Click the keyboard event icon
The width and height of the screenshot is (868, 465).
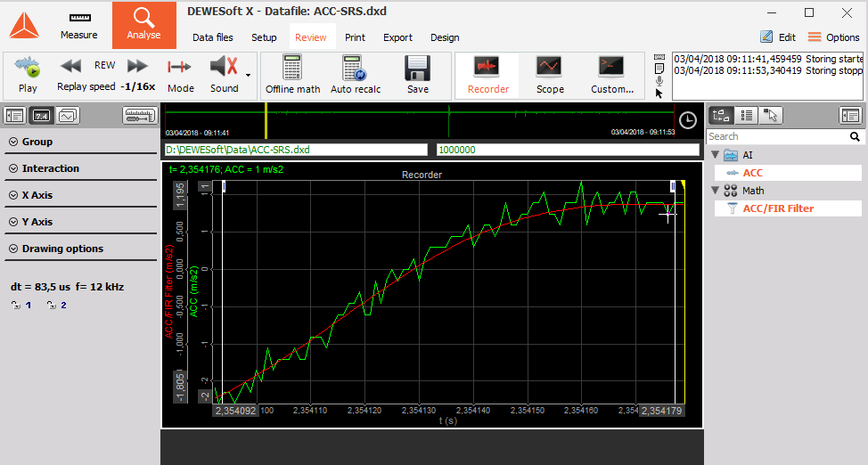659,57
